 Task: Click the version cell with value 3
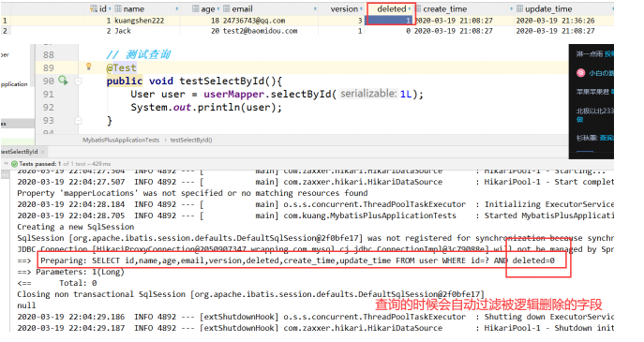pos(360,21)
